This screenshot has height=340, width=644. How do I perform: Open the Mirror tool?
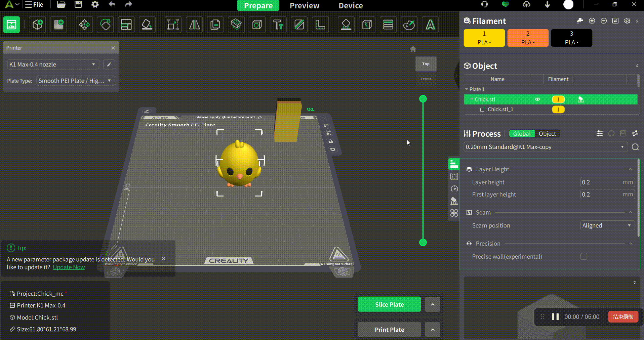coord(194,25)
